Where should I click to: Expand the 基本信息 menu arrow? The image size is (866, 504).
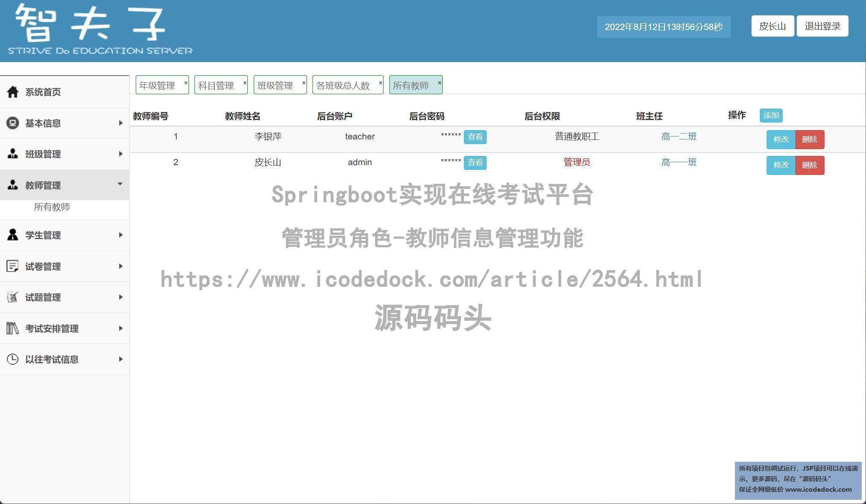[121, 123]
